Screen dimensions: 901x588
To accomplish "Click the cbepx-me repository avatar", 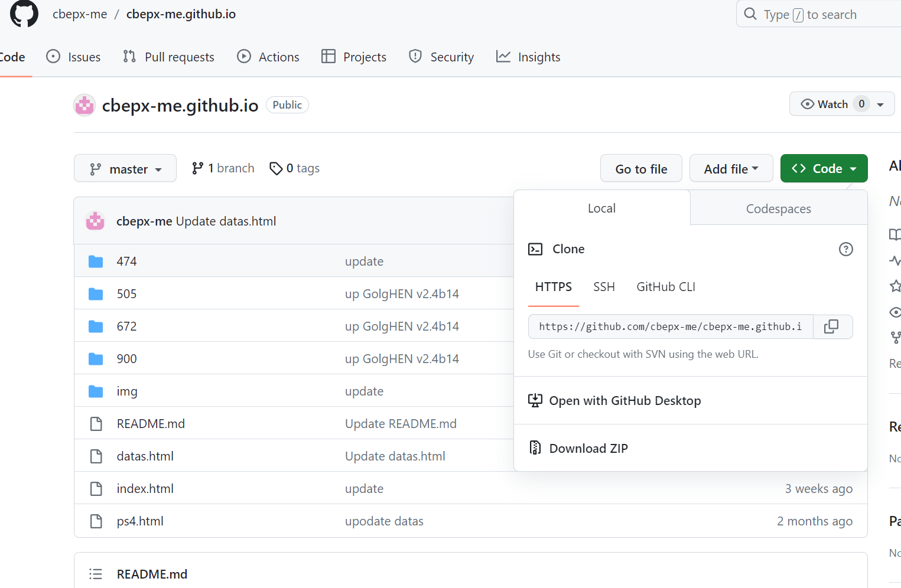I will (84, 105).
